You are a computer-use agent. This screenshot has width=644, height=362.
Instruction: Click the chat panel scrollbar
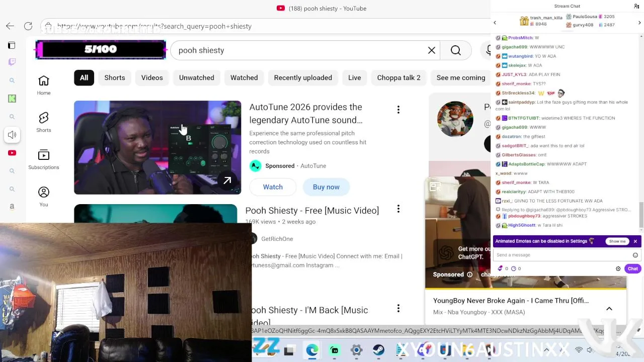tap(641, 215)
